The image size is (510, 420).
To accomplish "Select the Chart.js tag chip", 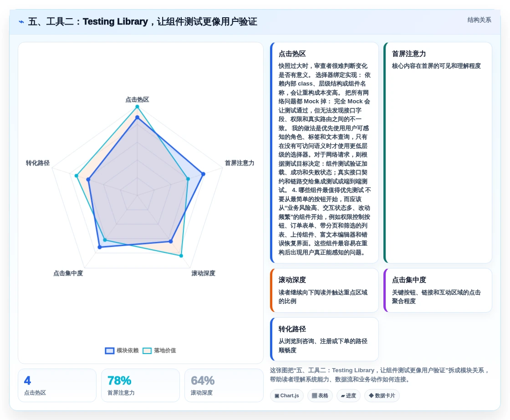I will (287, 395).
